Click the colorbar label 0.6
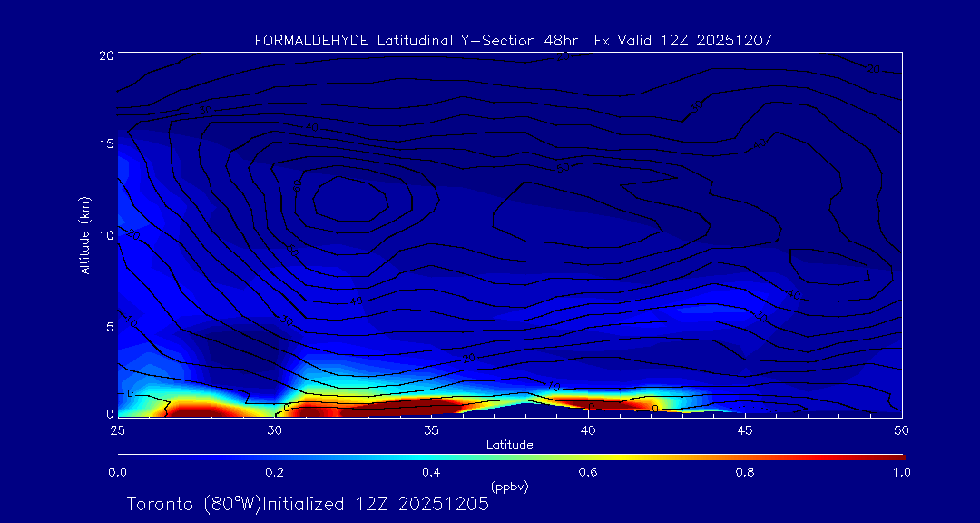This screenshot has height=523, width=980. tap(588, 473)
